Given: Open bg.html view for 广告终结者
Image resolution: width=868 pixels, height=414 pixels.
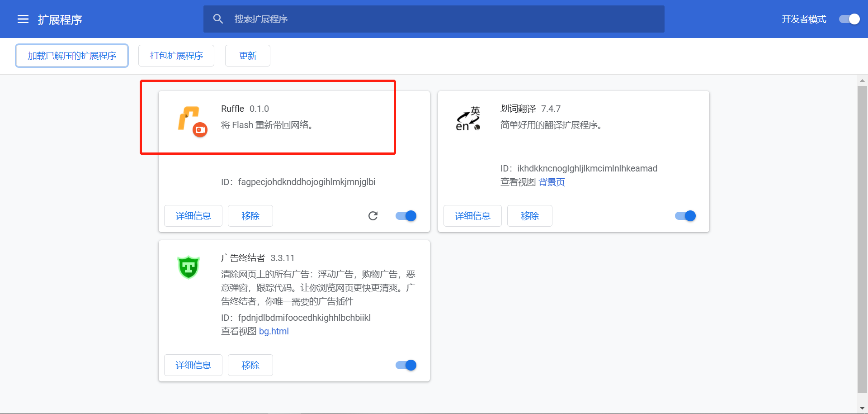Looking at the screenshot, I should coord(274,331).
